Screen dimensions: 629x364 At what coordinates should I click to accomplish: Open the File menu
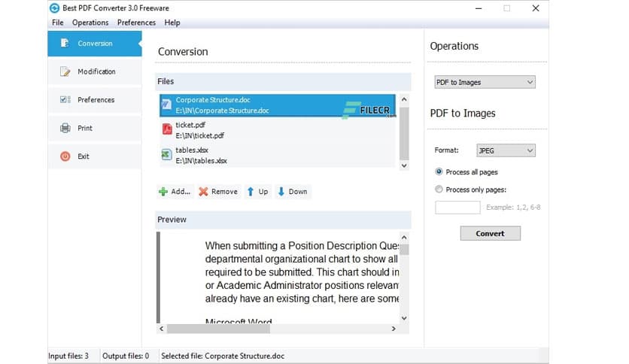(x=58, y=23)
